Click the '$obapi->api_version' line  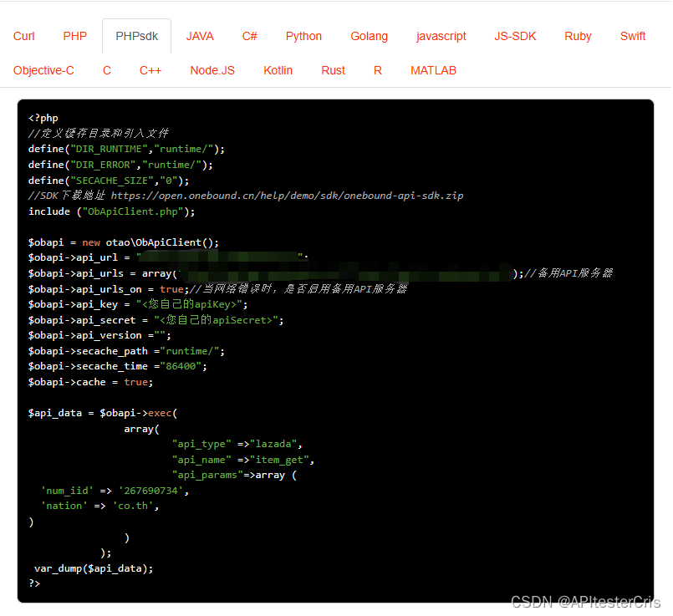pyautogui.click(x=99, y=335)
